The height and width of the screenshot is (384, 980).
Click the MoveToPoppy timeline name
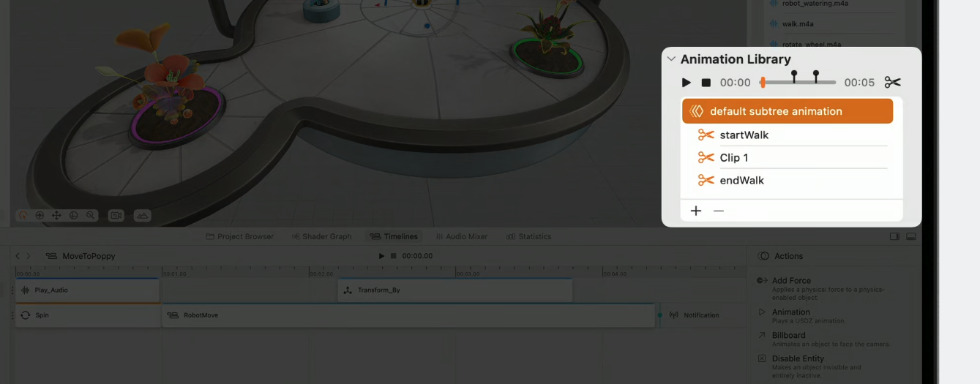tap(89, 256)
